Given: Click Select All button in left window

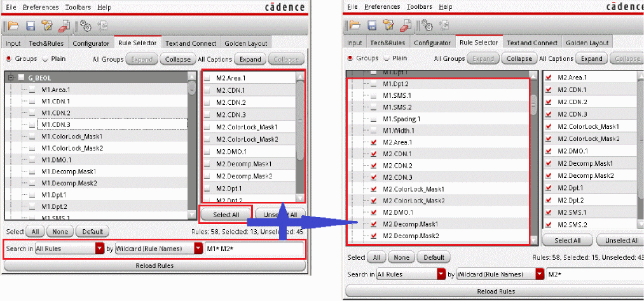Looking at the screenshot, I should [x=226, y=215].
